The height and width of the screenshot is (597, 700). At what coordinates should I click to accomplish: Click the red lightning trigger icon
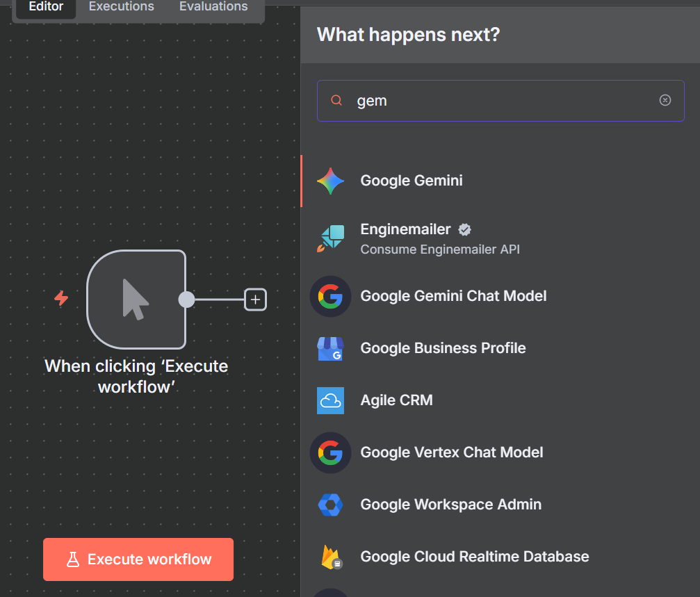pos(62,298)
